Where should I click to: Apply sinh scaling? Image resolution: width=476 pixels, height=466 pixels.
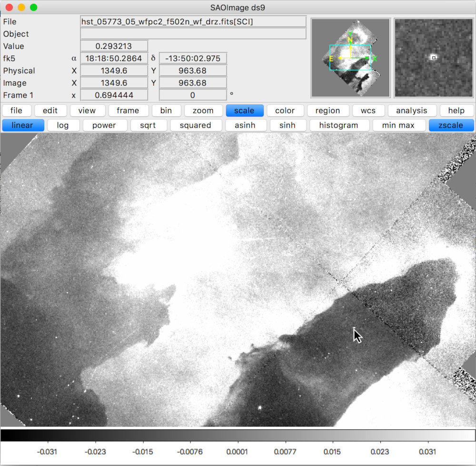(x=288, y=125)
